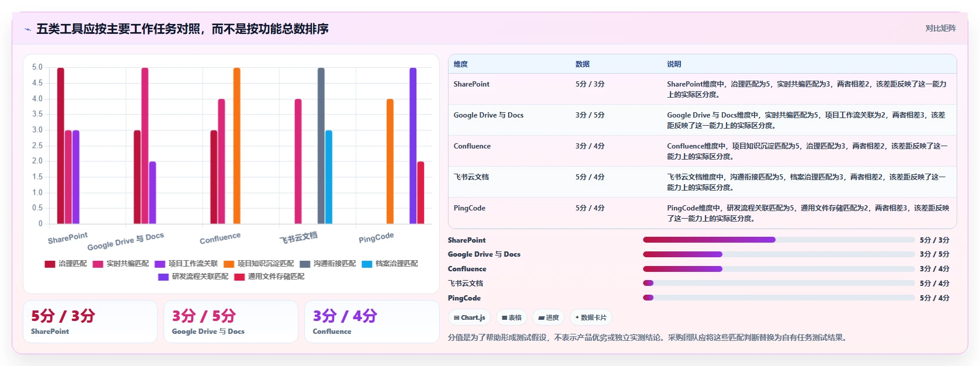The image size is (980, 366).
Task: Click the 对比矩阵 label in the header
Action: pyautogui.click(x=940, y=29)
